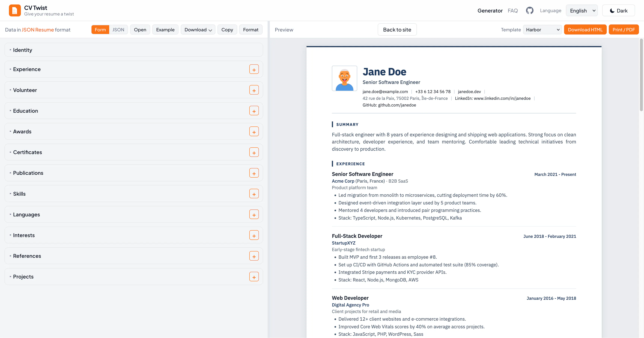
Task: Click the StartupXYZ company link
Action: pyautogui.click(x=343, y=243)
